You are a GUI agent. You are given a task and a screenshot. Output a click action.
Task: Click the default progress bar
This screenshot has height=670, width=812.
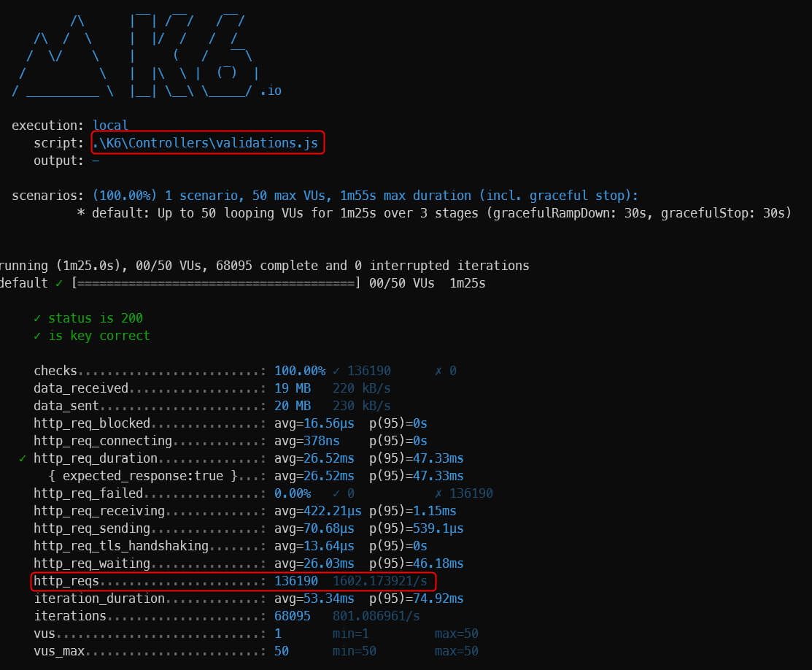216,283
